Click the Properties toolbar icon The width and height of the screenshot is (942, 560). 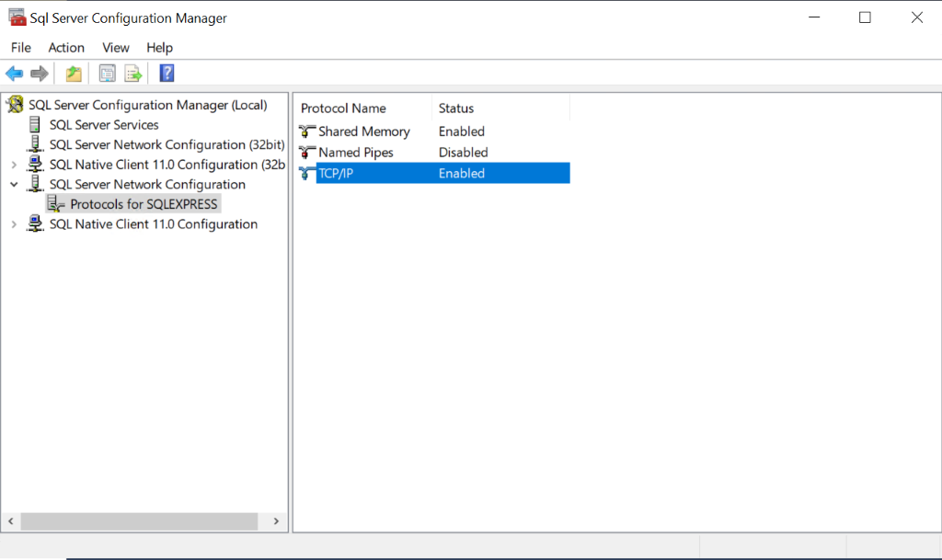pos(108,74)
